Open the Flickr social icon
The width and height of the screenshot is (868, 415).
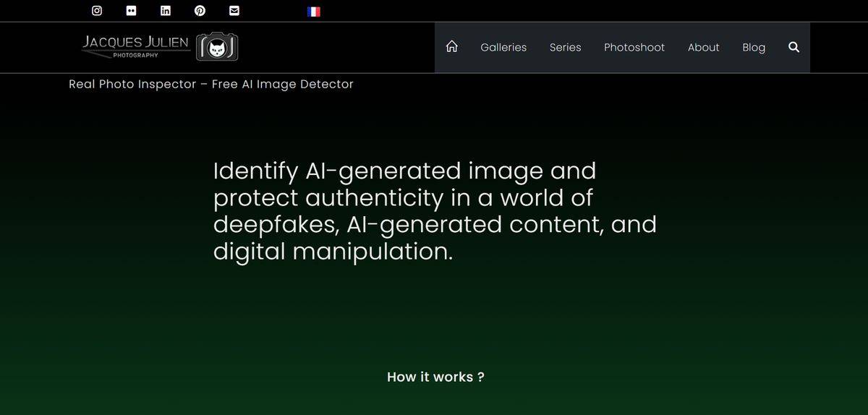tap(131, 10)
